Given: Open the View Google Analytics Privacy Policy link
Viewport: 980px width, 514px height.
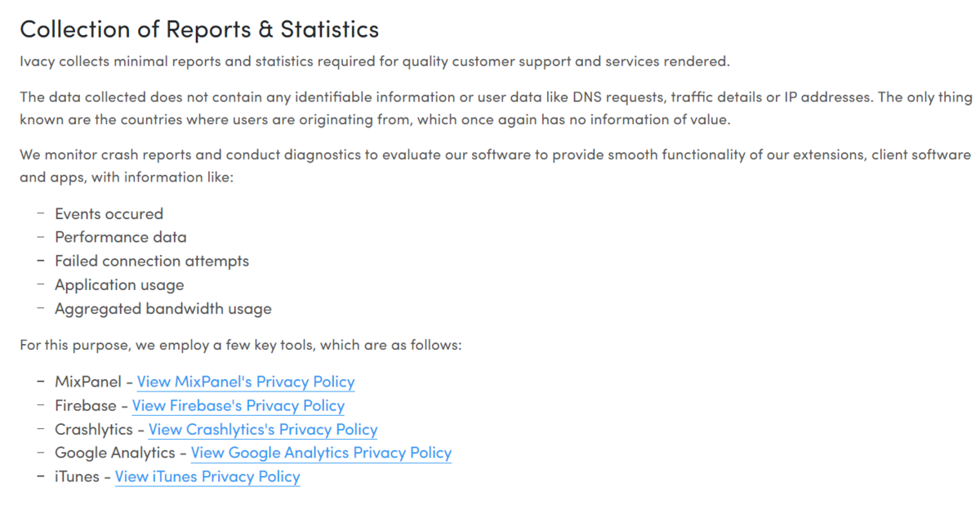Looking at the screenshot, I should (321, 453).
